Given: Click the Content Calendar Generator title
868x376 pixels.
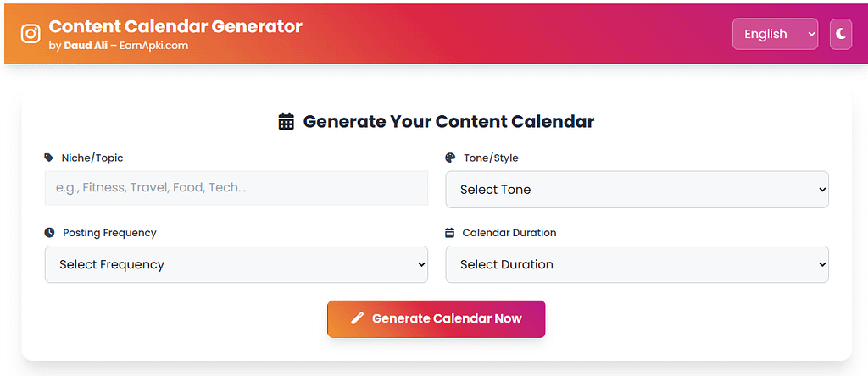Looking at the screenshot, I should tap(175, 26).
